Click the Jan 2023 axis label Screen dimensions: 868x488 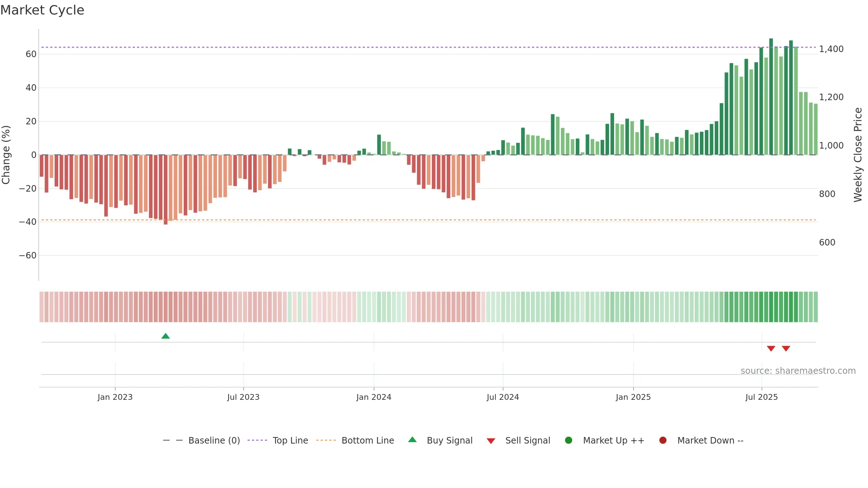pos(115,397)
